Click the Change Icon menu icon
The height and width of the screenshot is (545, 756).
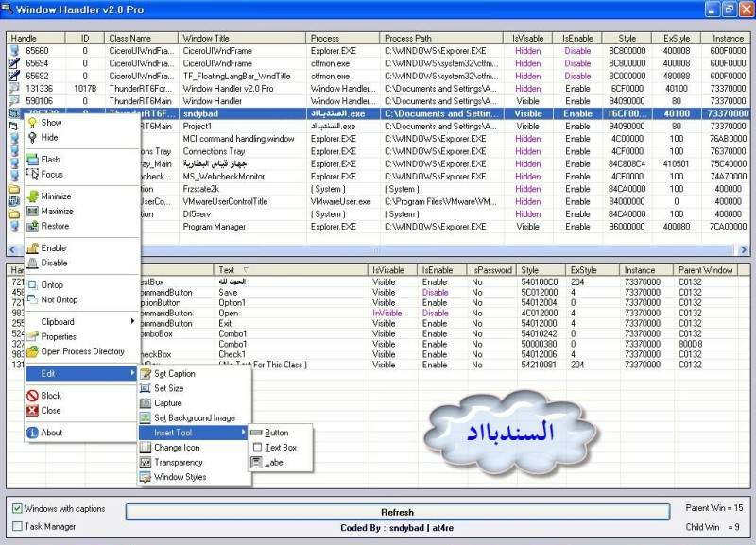[x=146, y=448]
